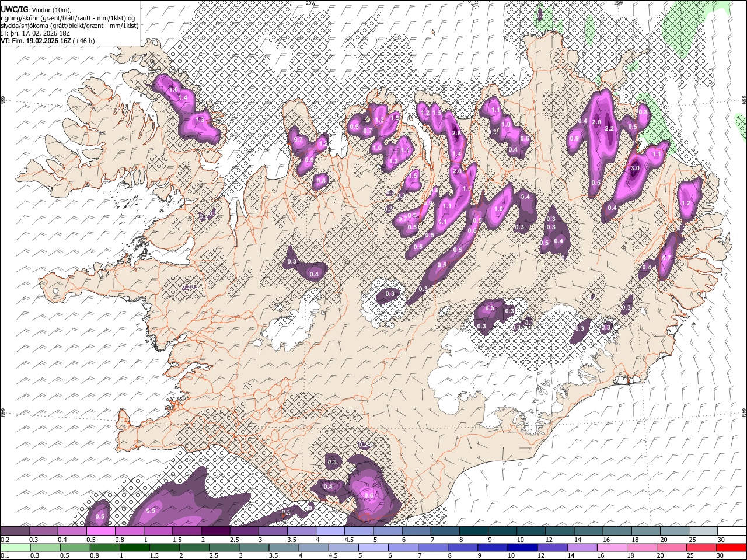Pick the navy 10 swatch, lower legend row

(x=522, y=547)
